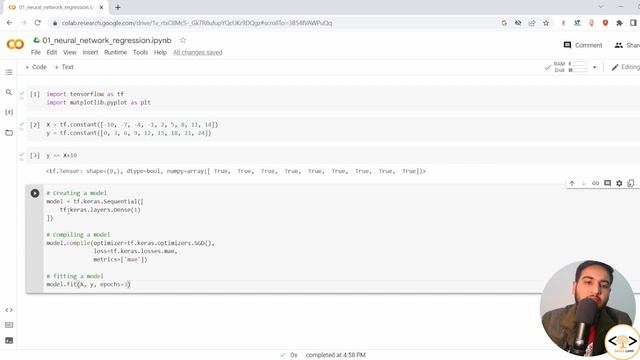Image resolution: width=640 pixels, height=360 pixels.
Task: Open the Comment button
Action: [x=583, y=45]
